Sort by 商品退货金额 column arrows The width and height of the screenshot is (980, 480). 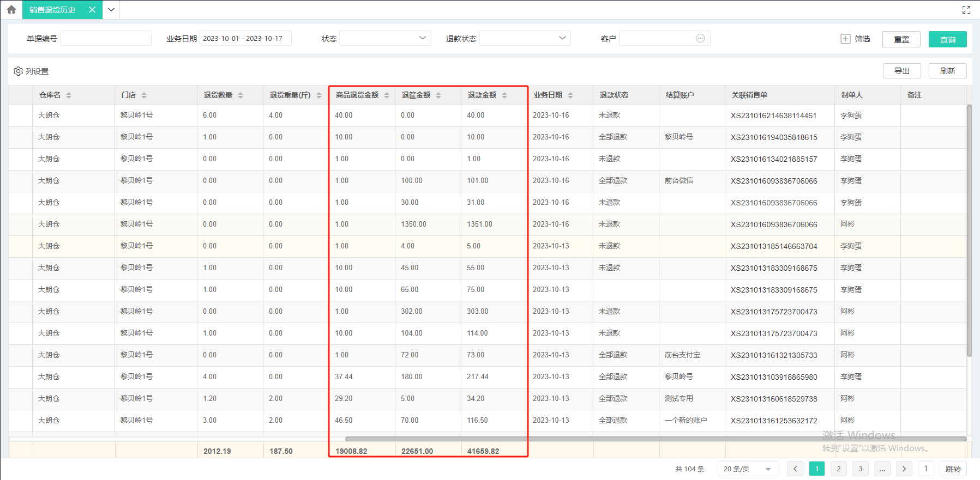tap(387, 95)
